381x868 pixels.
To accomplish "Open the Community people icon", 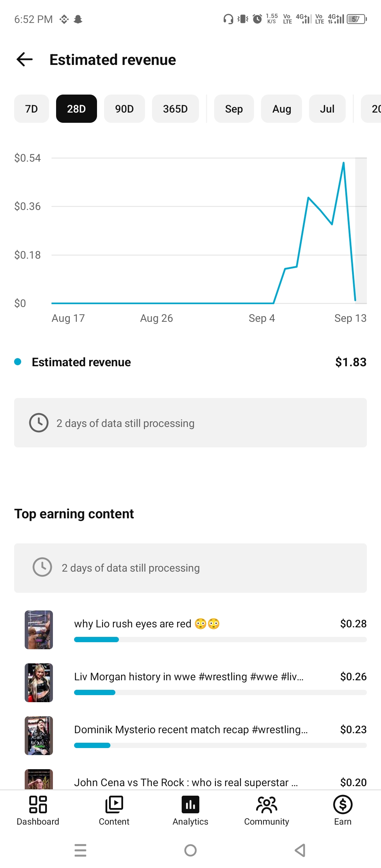I will click(267, 804).
